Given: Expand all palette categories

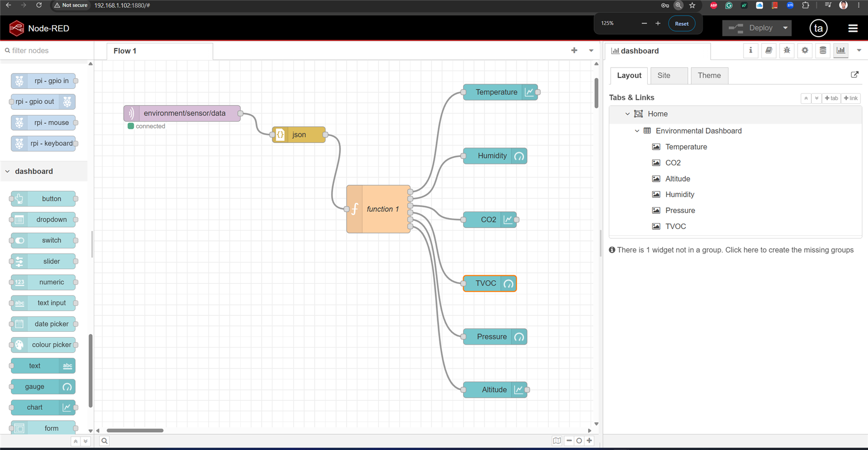Looking at the screenshot, I should tap(85, 441).
